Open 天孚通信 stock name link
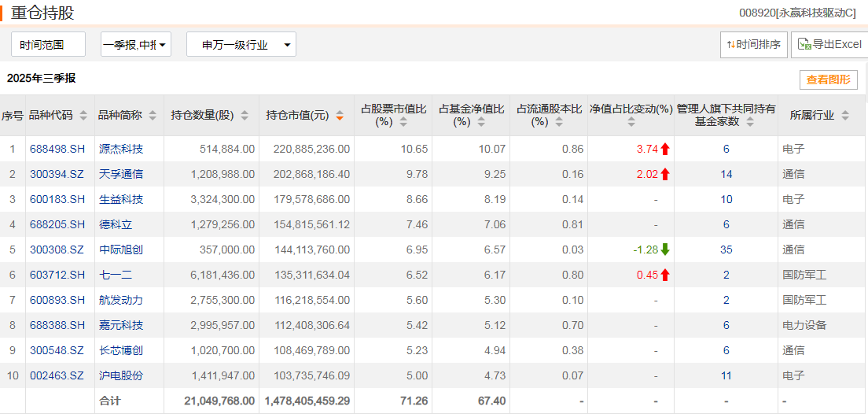This screenshot has width=868, height=414. pos(120,174)
